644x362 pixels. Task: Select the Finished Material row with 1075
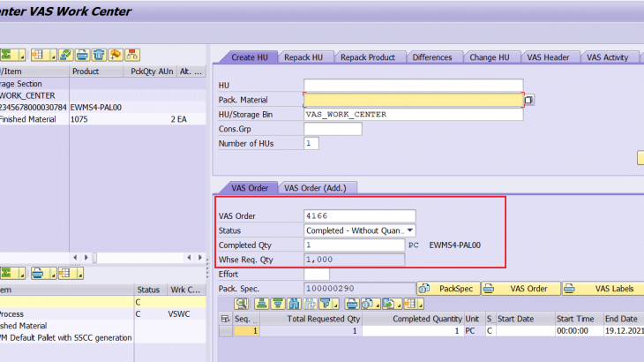point(102,119)
